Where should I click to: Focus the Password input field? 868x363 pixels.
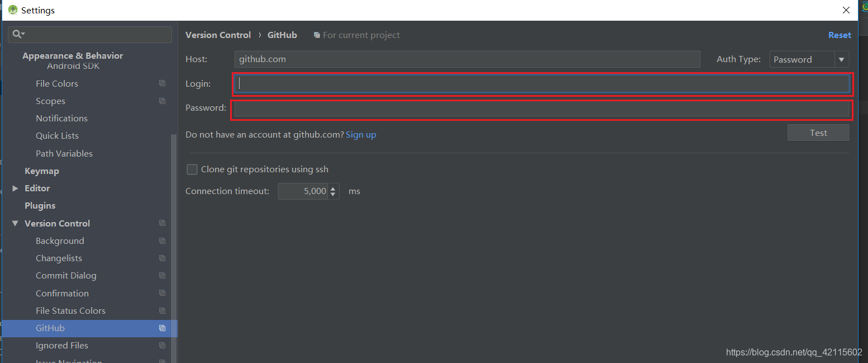[x=542, y=109]
